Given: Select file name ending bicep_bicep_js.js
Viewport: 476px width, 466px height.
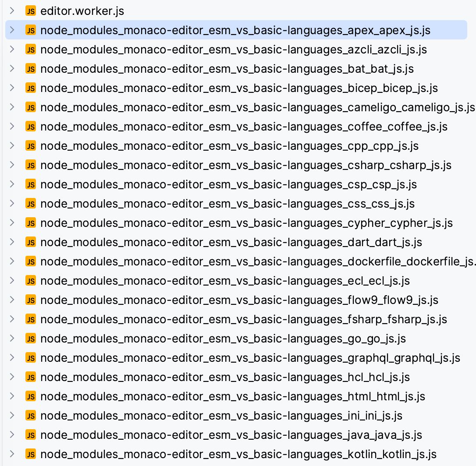Looking at the screenshot, I should [239, 88].
